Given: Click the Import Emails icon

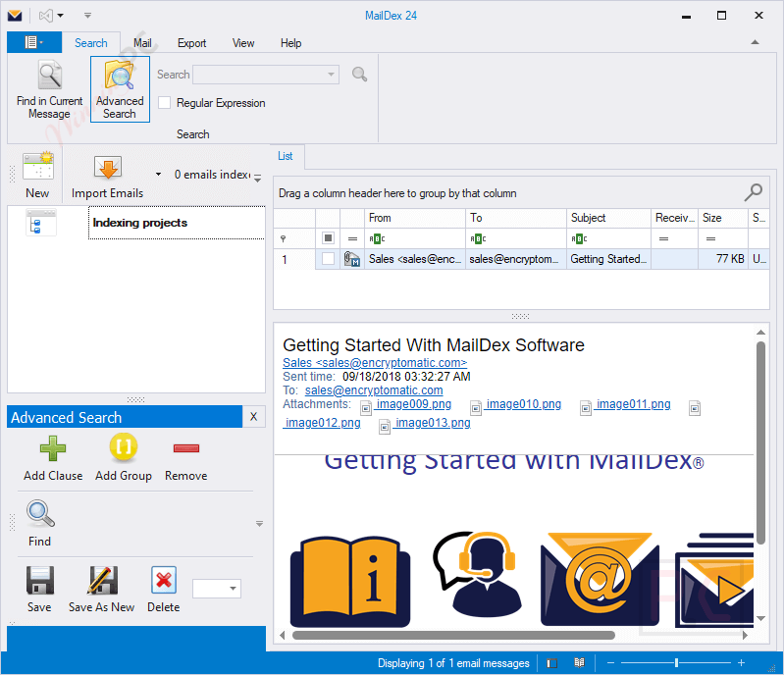Looking at the screenshot, I should click(108, 168).
